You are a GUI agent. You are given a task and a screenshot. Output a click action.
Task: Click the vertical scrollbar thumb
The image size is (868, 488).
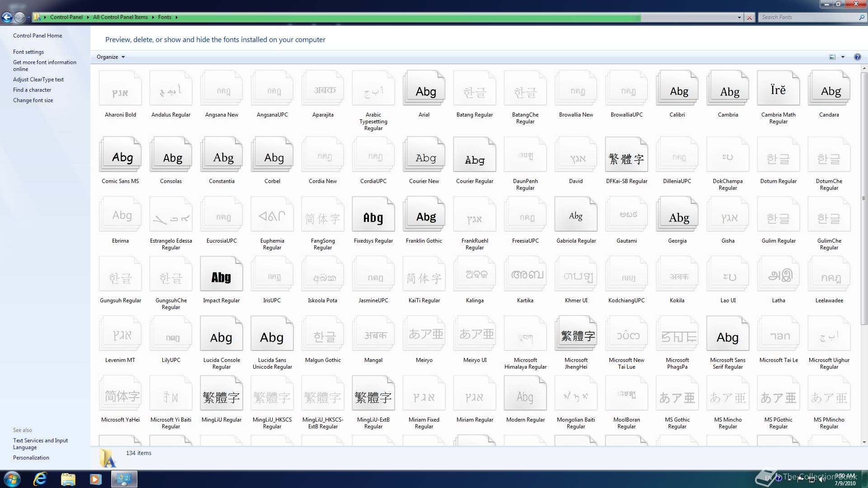point(864,199)
